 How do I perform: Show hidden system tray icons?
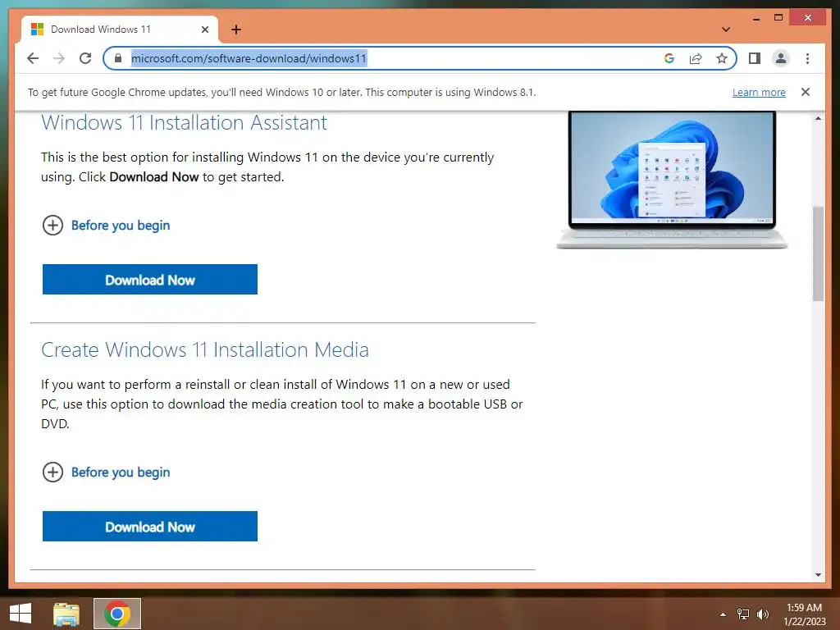[x=723, y=614]
